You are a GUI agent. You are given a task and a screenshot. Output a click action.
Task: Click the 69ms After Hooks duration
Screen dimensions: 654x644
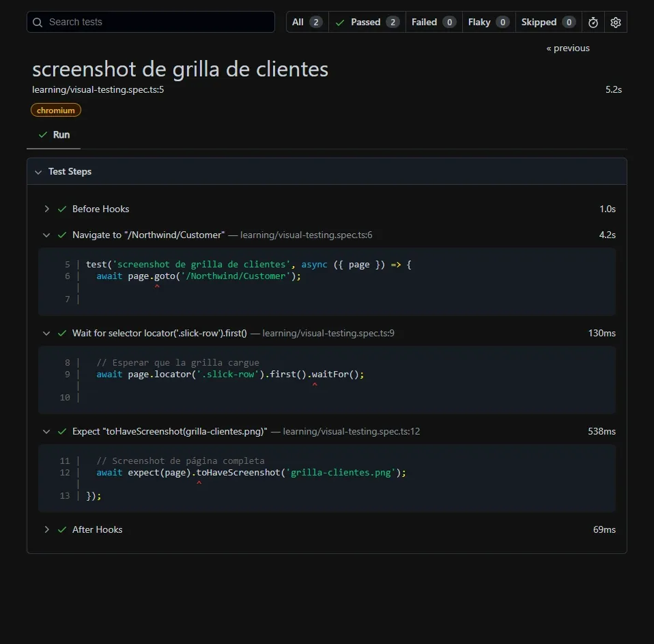pyautogui.click(x=604, y=529)
